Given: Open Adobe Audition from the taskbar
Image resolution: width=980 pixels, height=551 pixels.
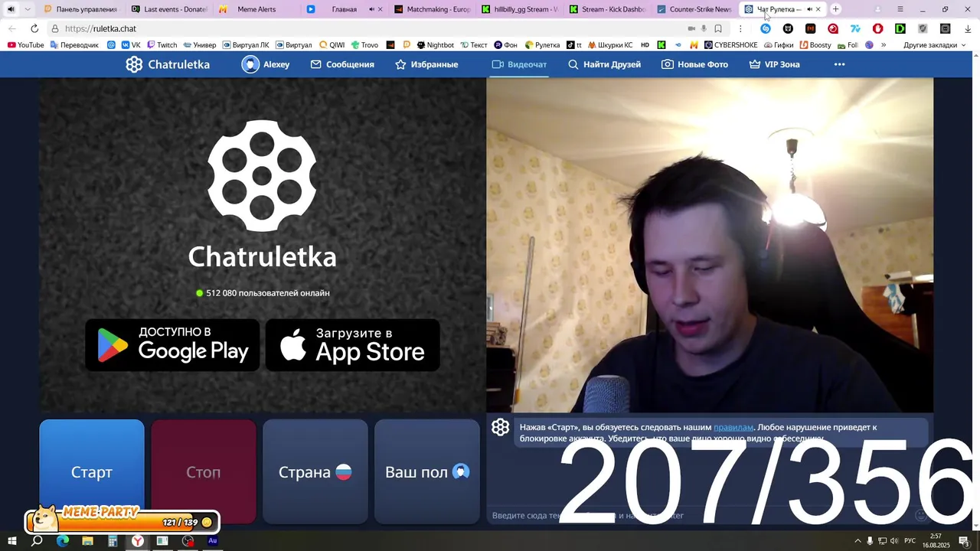Looking at the screenshot, I should 213,541.
